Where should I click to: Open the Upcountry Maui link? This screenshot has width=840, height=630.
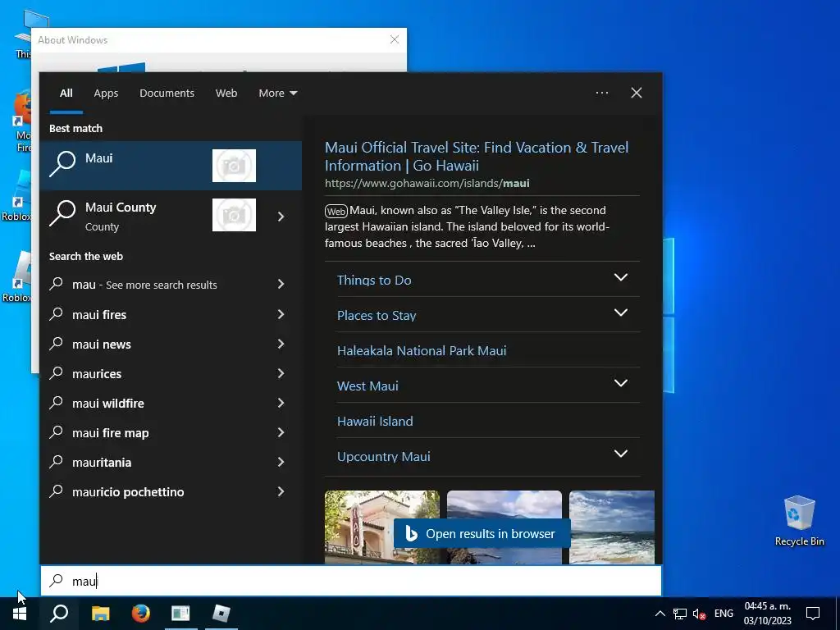(384, 457)
